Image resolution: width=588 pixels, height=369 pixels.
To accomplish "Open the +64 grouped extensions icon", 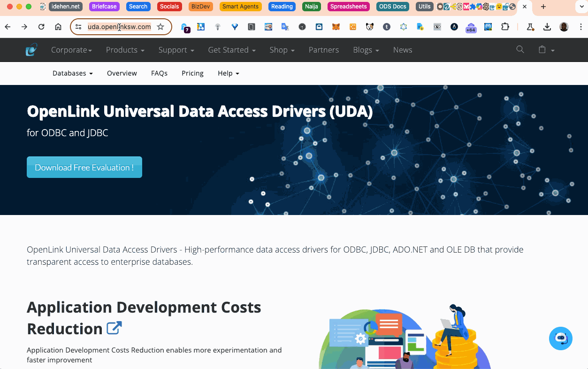I will pyautogui.click(x=471, y=28).
